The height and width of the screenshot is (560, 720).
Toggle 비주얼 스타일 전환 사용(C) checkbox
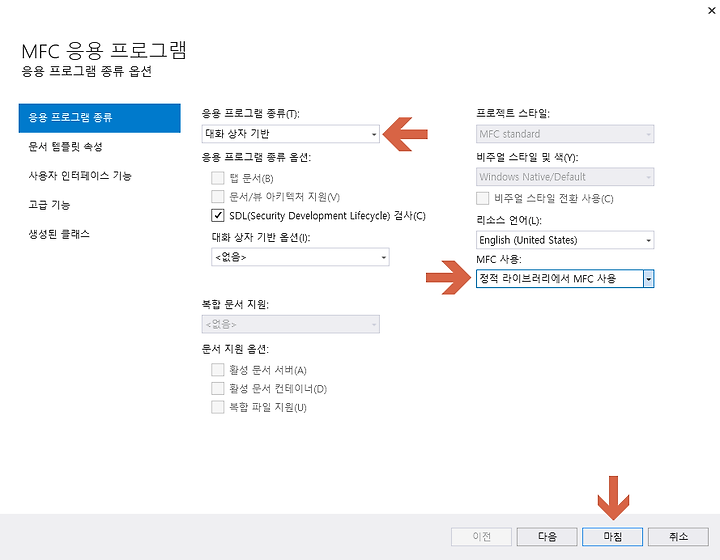point(483,198)
